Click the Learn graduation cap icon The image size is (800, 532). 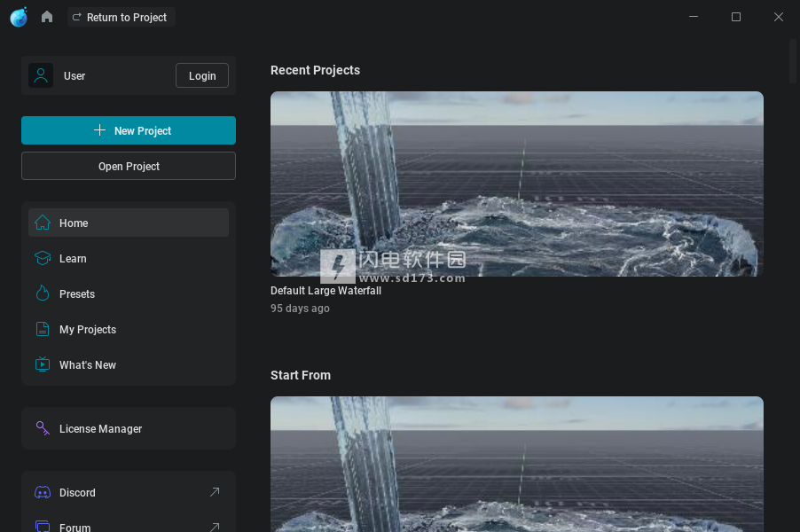43,258
